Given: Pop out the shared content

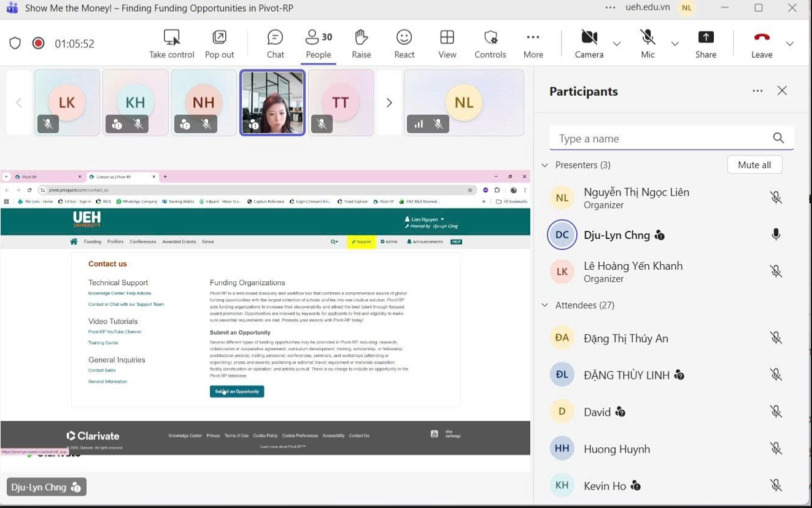Looking at the screenshot, I should 219,44.
